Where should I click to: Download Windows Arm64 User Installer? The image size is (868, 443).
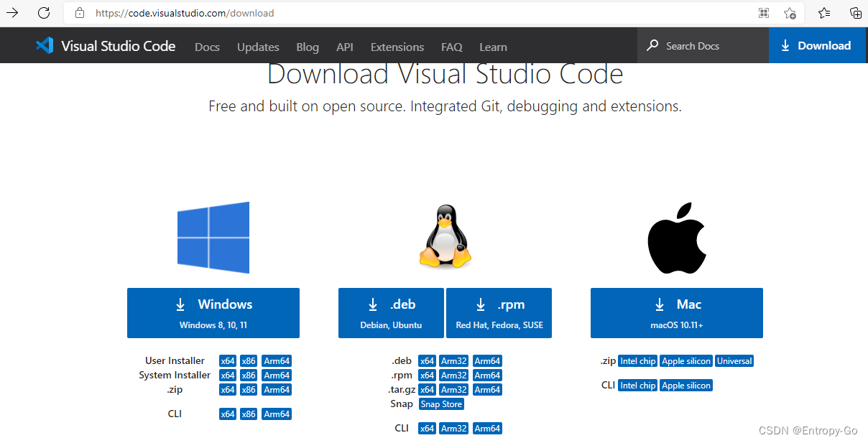[276, 360]
